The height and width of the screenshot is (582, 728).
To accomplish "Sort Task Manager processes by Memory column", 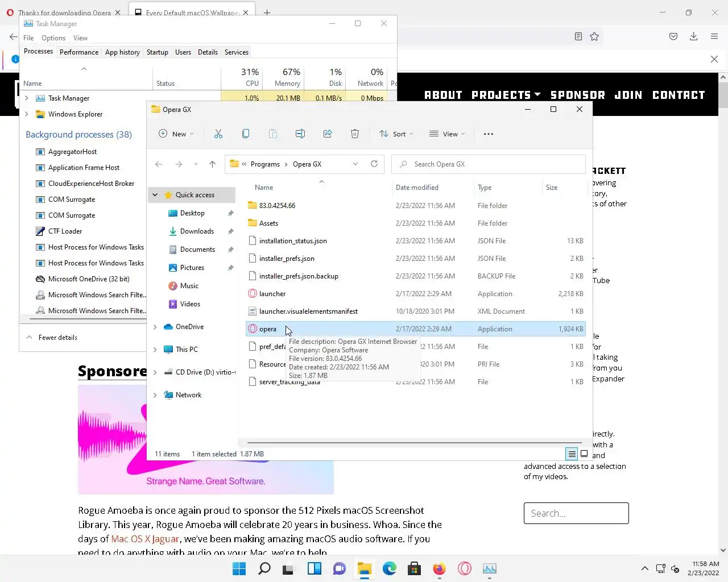I will coord(288,77).
